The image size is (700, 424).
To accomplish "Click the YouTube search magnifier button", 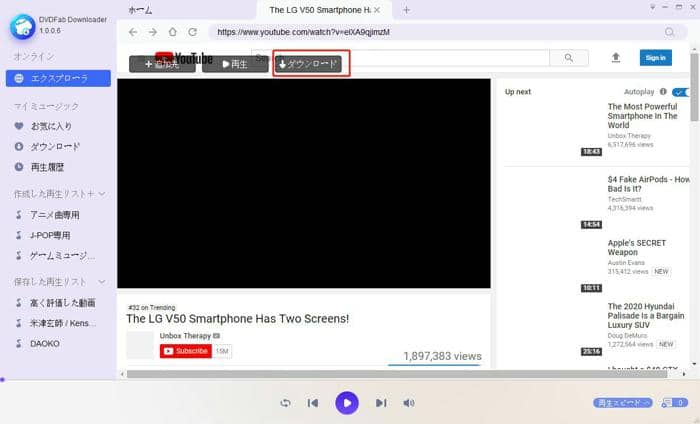I will (x=569, y=58).
